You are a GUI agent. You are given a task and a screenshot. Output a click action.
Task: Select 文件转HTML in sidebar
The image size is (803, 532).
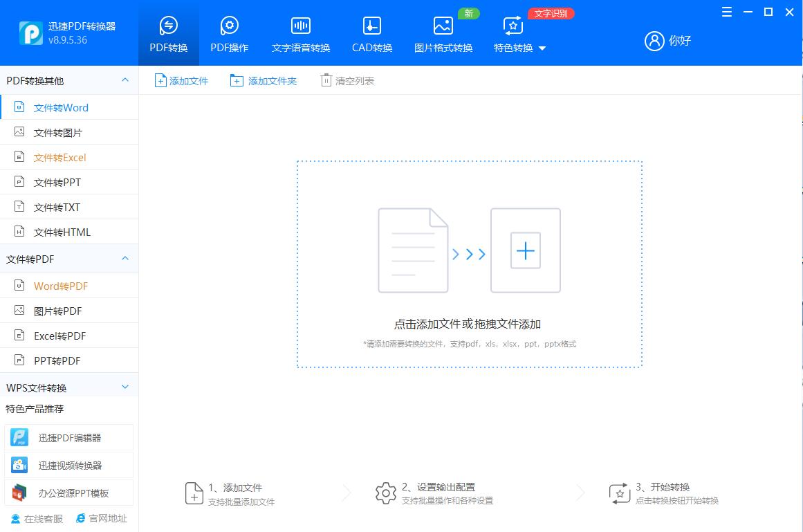[x=69, y=232]
